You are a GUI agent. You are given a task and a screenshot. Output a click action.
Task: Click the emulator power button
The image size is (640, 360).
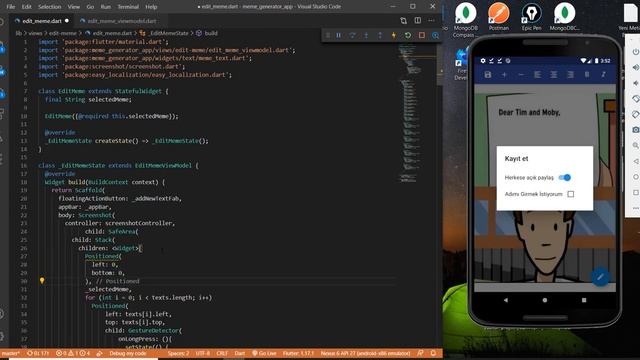[636, 52]
